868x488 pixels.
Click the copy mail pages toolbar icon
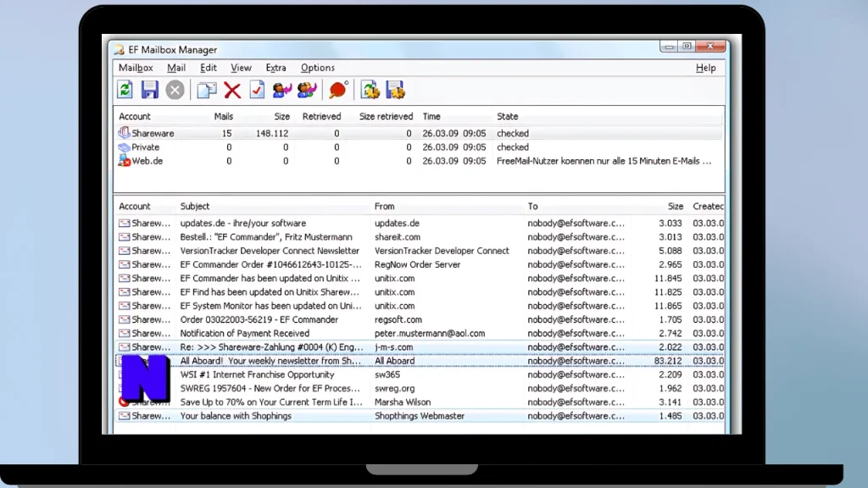(207, 90)
